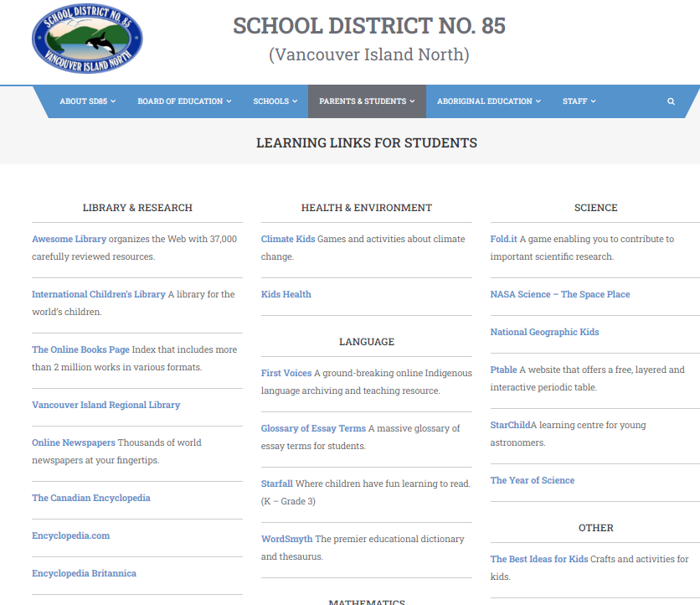Open the Ptable periodic table link

point(503,370)
